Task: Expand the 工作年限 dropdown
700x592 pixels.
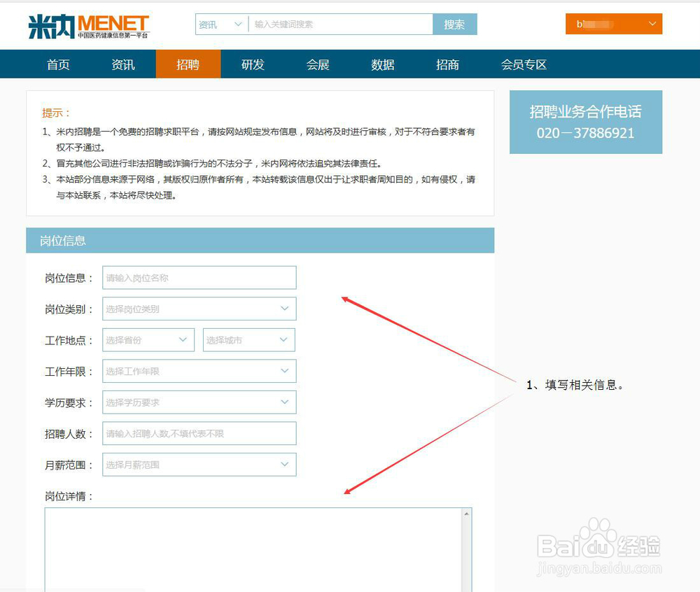Action: [x=199, y=371]
